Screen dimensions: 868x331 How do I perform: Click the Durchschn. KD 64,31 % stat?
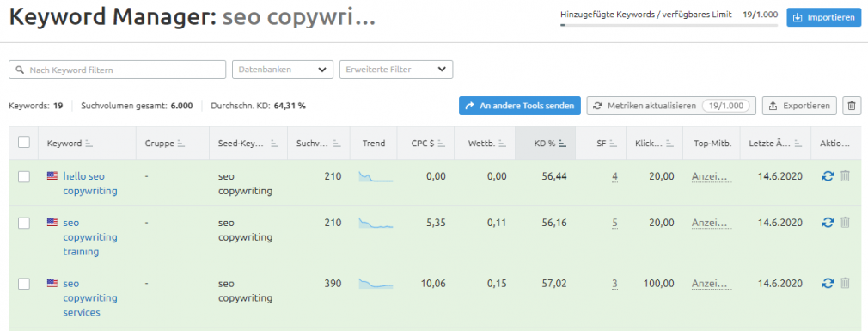click(258, 106)
